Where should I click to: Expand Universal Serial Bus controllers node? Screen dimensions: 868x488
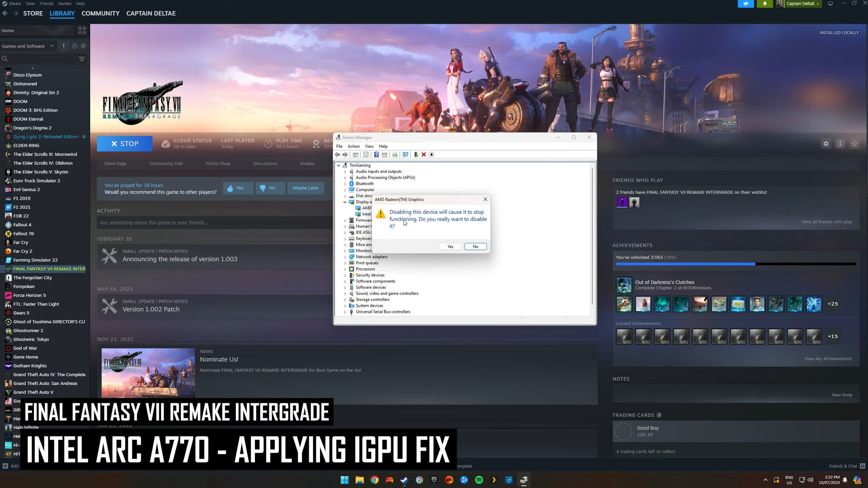tap(345, 312)
